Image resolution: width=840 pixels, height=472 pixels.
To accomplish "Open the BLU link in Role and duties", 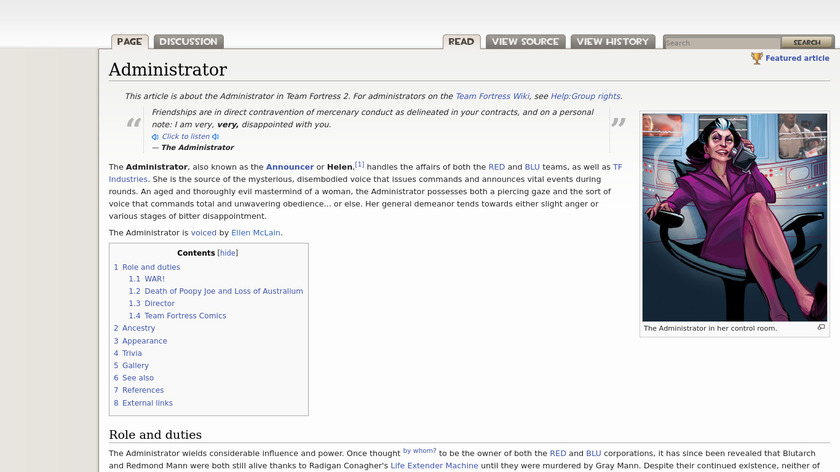I will 594,454.
